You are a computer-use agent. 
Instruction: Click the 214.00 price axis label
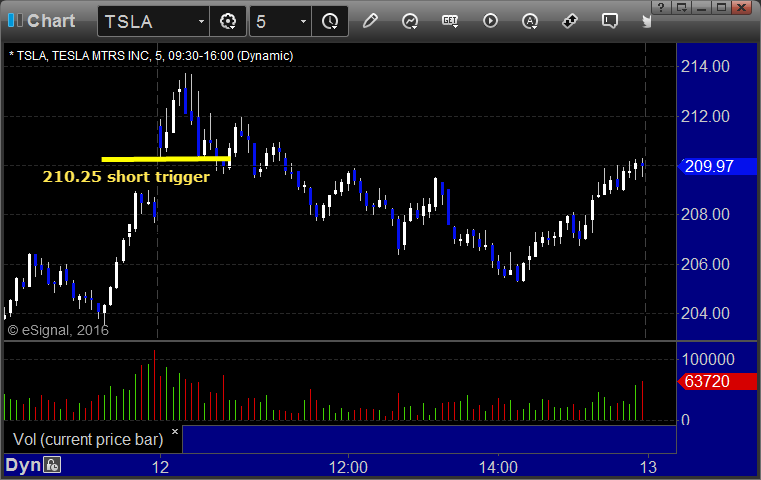(x=705, y=66)
